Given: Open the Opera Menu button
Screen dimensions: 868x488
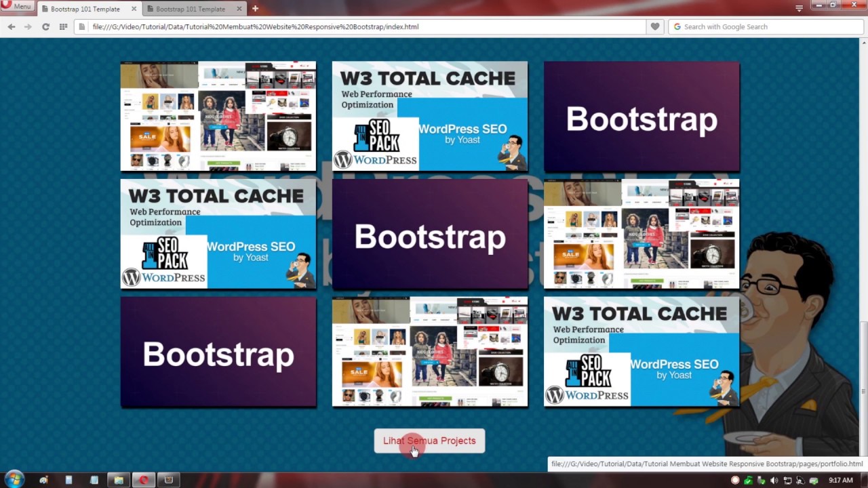Looking at the screenshot, I should (x=17, y=6).
